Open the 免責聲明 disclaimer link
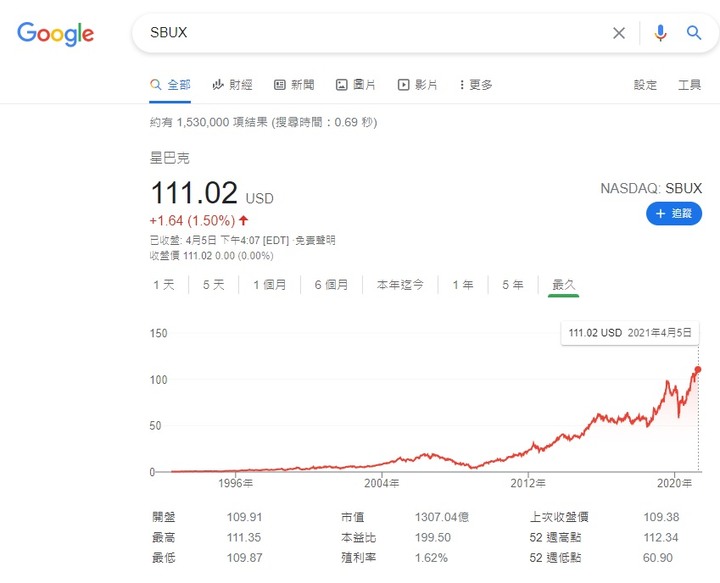Image resolution: width=720 pixels, height=583 pixels. click(x=315, y=240)
